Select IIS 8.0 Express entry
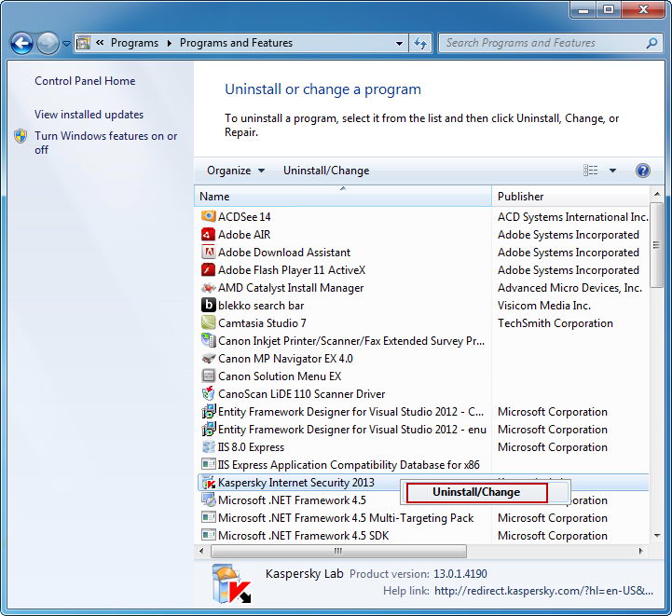 251,447
